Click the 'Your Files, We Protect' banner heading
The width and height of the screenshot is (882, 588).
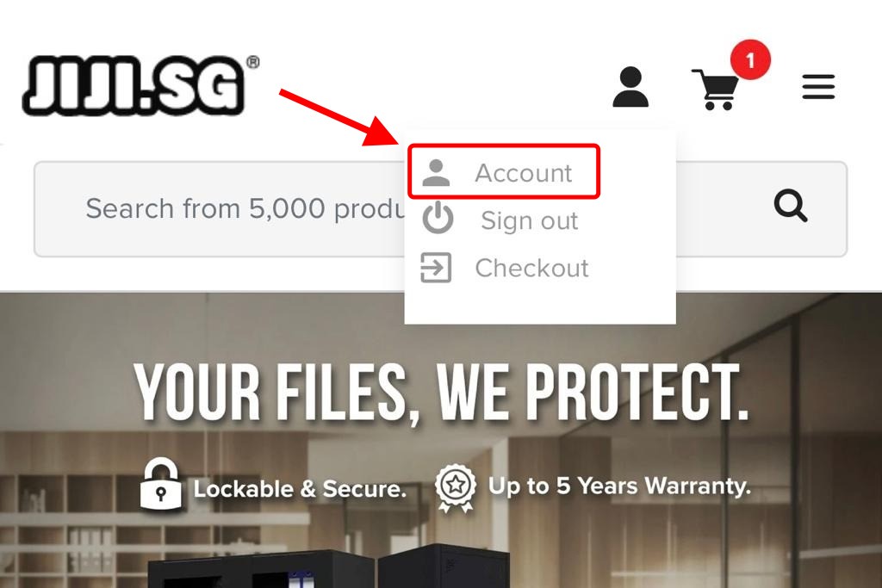(x=442, y=393)
